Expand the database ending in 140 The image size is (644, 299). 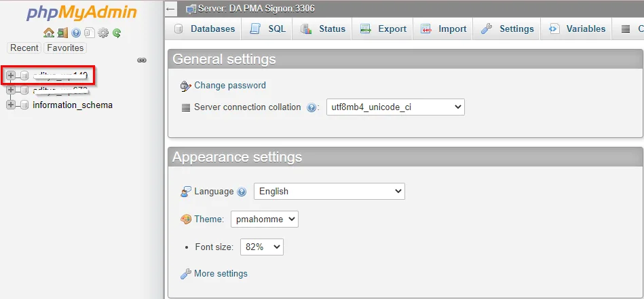(11, 75)
